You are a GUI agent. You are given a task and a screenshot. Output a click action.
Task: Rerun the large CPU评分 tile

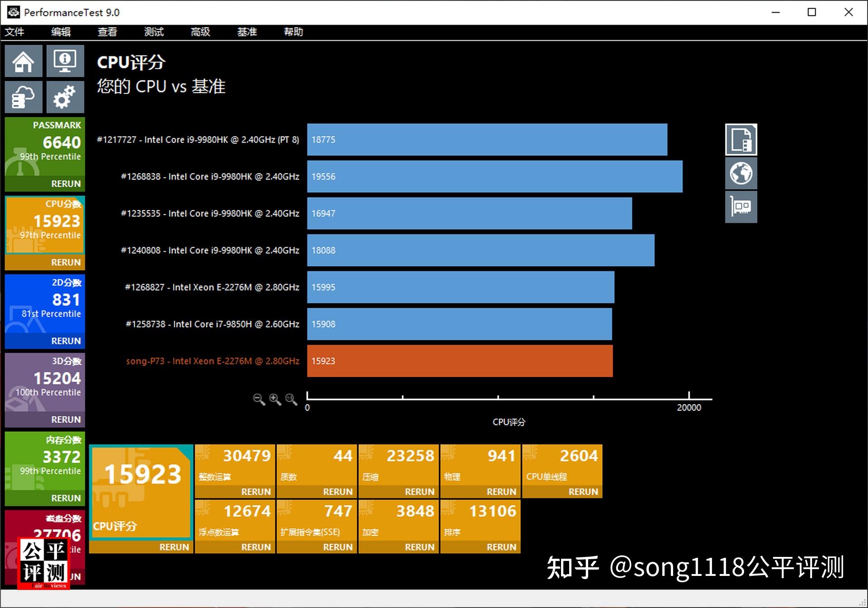pyautogui.click(x=141, y=547)
